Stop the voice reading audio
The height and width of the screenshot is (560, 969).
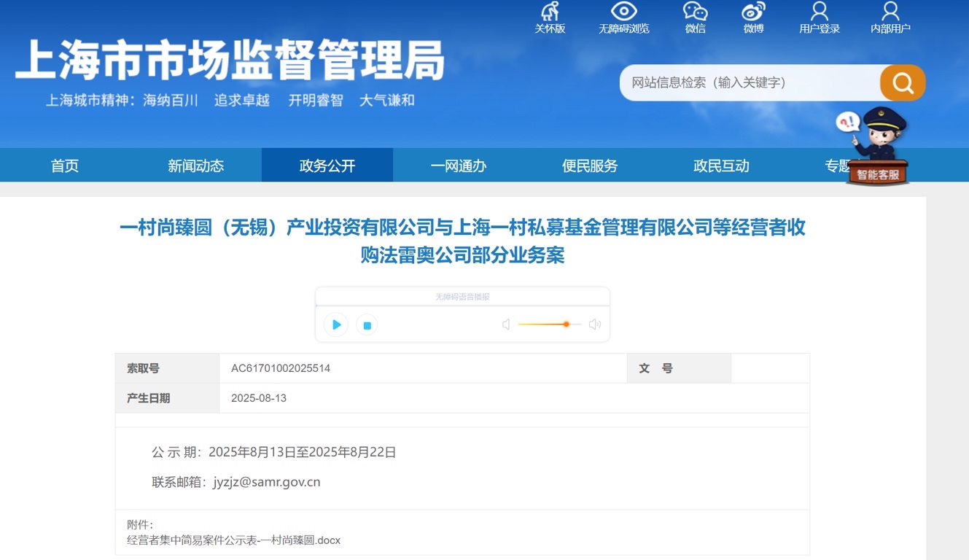coord(367,325)
